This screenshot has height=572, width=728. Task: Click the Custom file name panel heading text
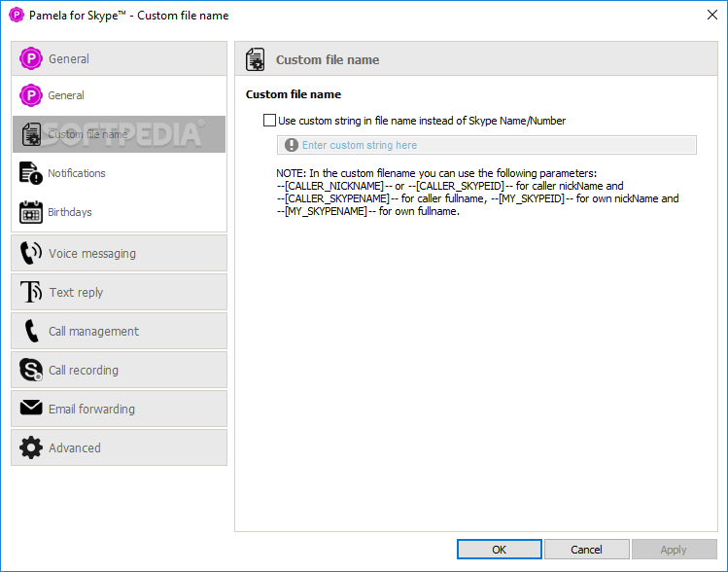[x=328, y=60]
